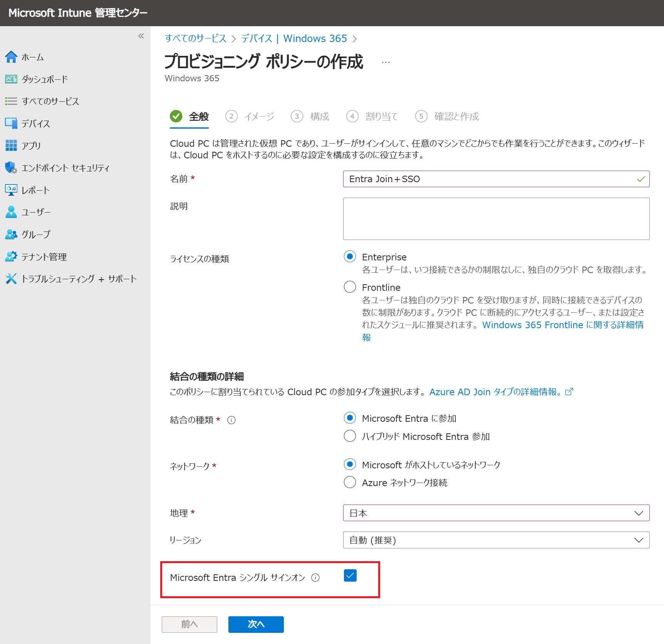Click デバイス | Windows 365 breadcrumb link
This screenshot has width=664, height=644.
294,39
